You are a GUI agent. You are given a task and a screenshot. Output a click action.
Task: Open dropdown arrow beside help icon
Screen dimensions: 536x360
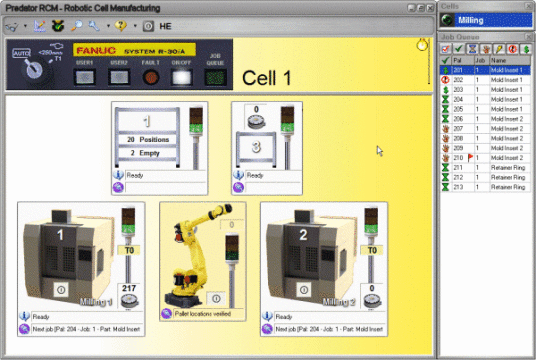coord(135,26)
